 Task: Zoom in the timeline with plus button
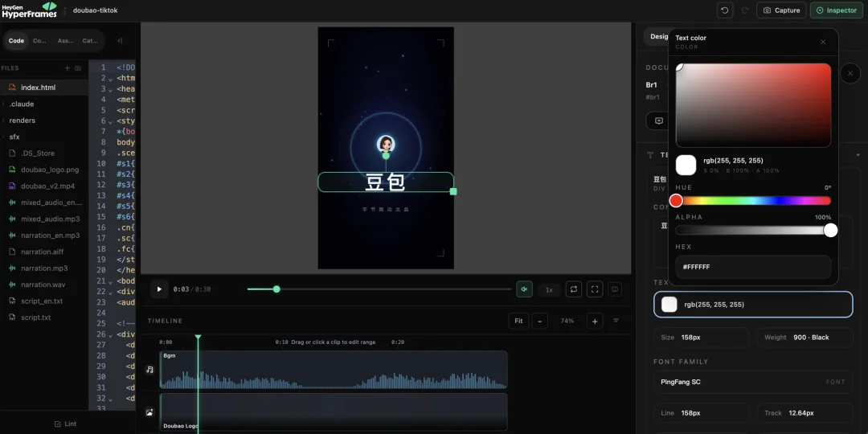(595, 321)
